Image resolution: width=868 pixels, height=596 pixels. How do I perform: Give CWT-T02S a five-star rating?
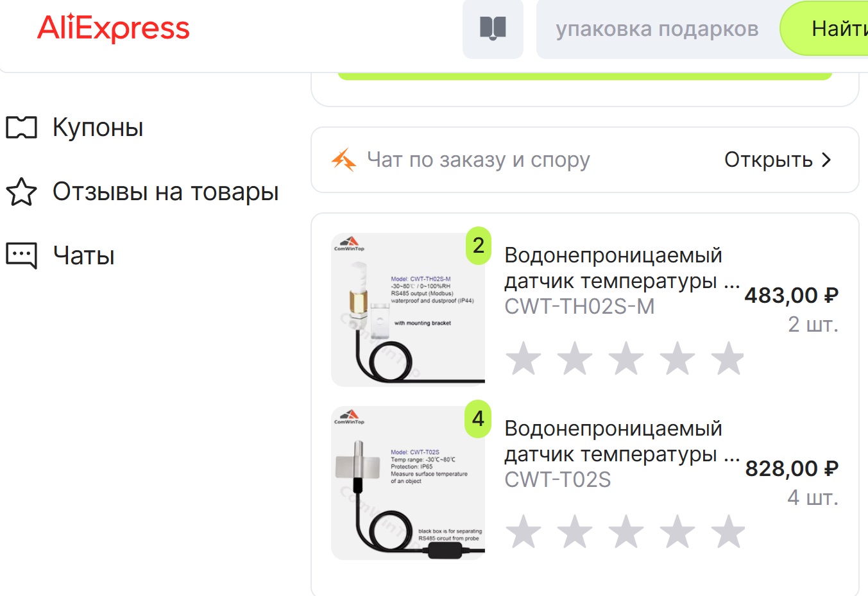728,531
